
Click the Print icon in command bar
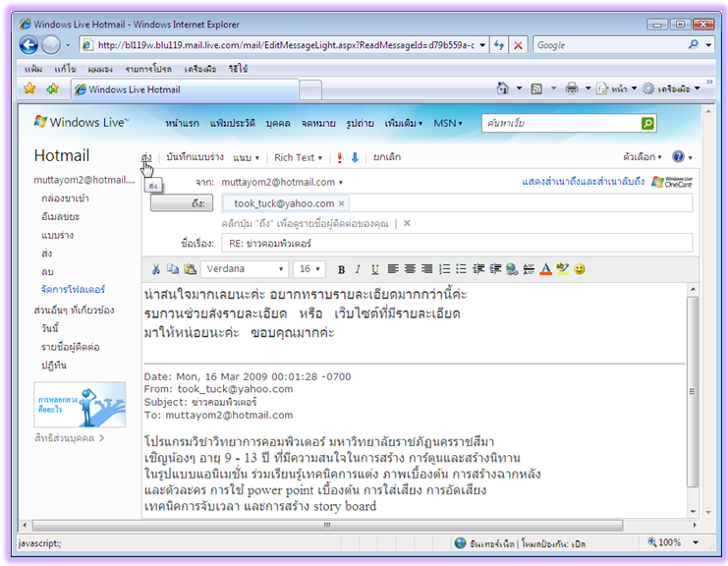click(572, 87)
